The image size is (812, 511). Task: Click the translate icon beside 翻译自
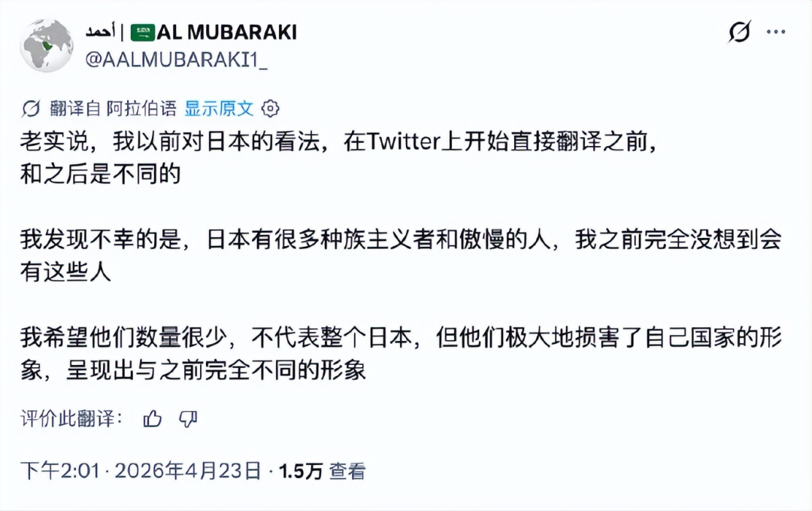point(31,108)
